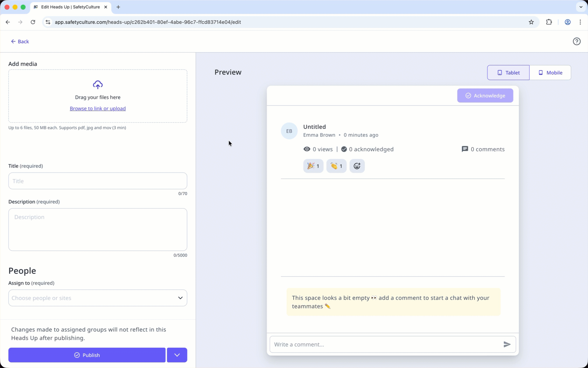Open a new browser tab
588x368 pixels.
click(118, 7)
